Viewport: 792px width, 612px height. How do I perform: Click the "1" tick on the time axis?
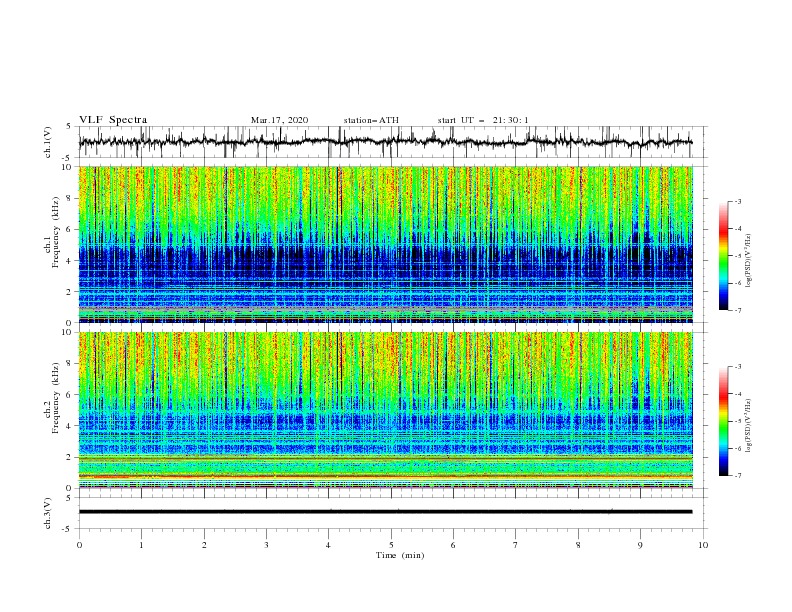click(141, 545)
